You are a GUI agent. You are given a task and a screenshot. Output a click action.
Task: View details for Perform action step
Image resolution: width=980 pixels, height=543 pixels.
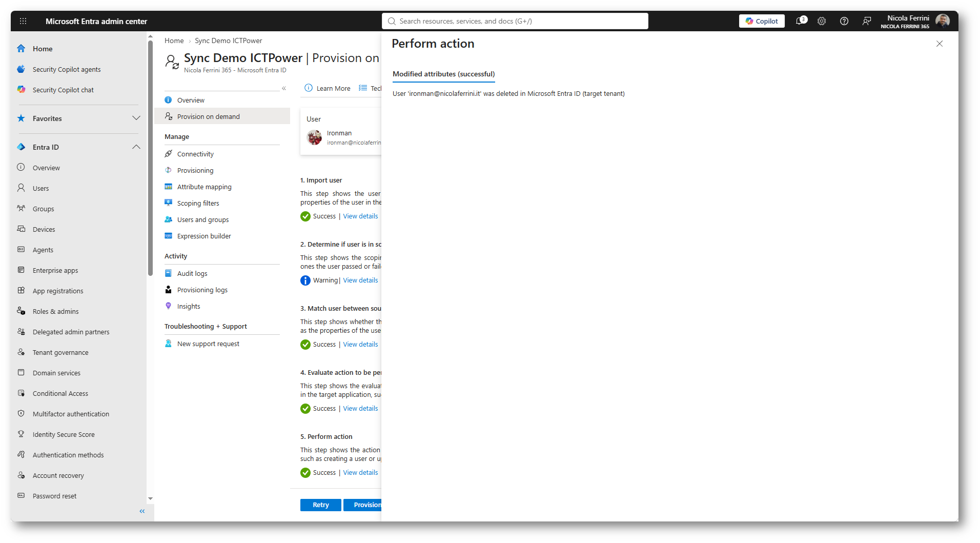coord(360,473)
